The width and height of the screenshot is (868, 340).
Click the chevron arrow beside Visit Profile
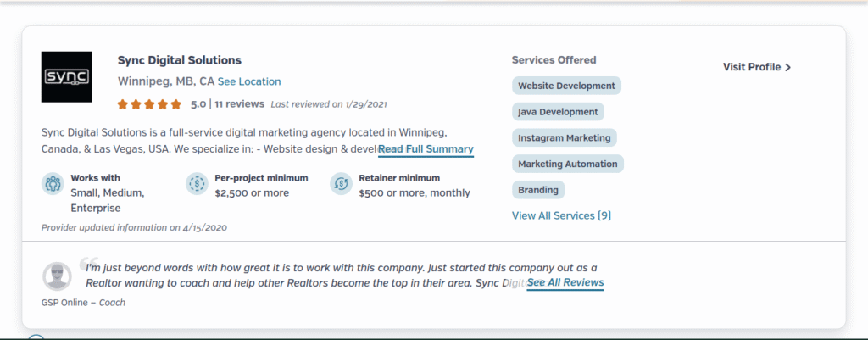coord(788,67)
